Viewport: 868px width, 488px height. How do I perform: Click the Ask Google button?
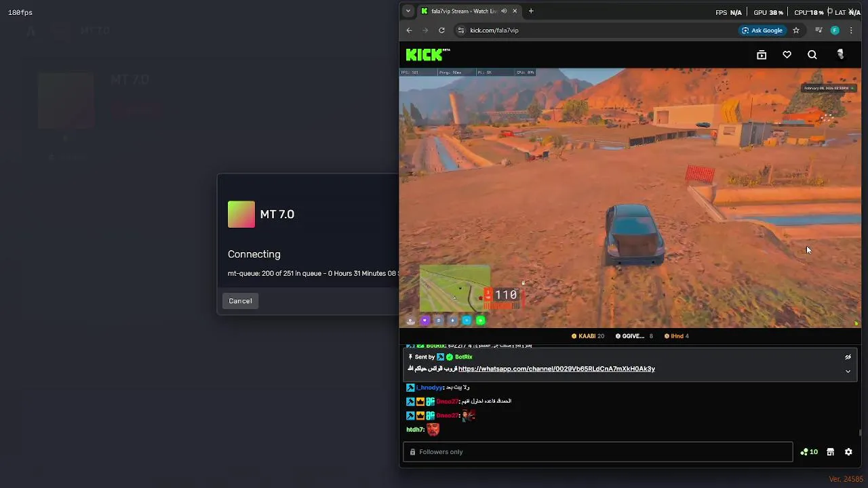tap(762, 30)
